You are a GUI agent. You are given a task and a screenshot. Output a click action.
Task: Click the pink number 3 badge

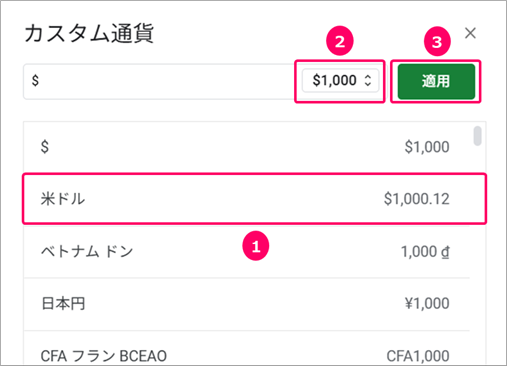click(x=437, y=42)
